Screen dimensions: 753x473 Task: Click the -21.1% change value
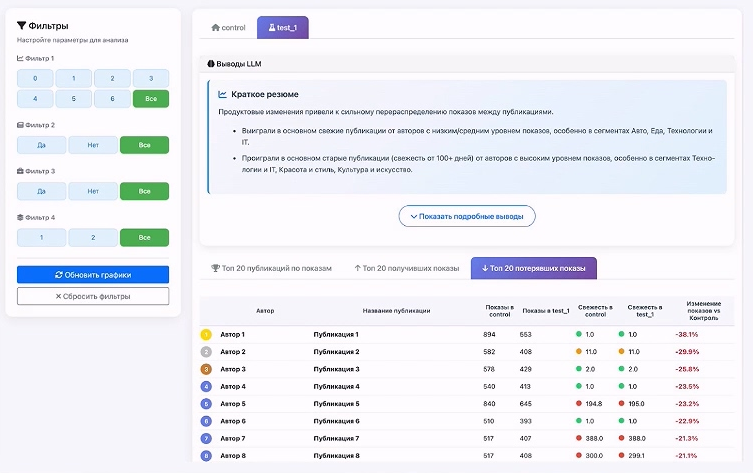[x=686, y=456]
